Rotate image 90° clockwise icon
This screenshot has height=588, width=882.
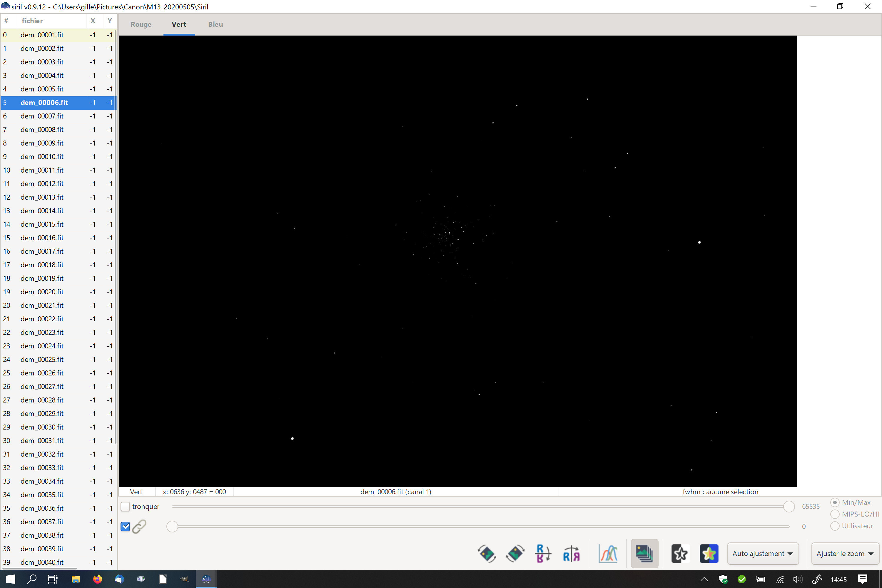tap(515, 554)
